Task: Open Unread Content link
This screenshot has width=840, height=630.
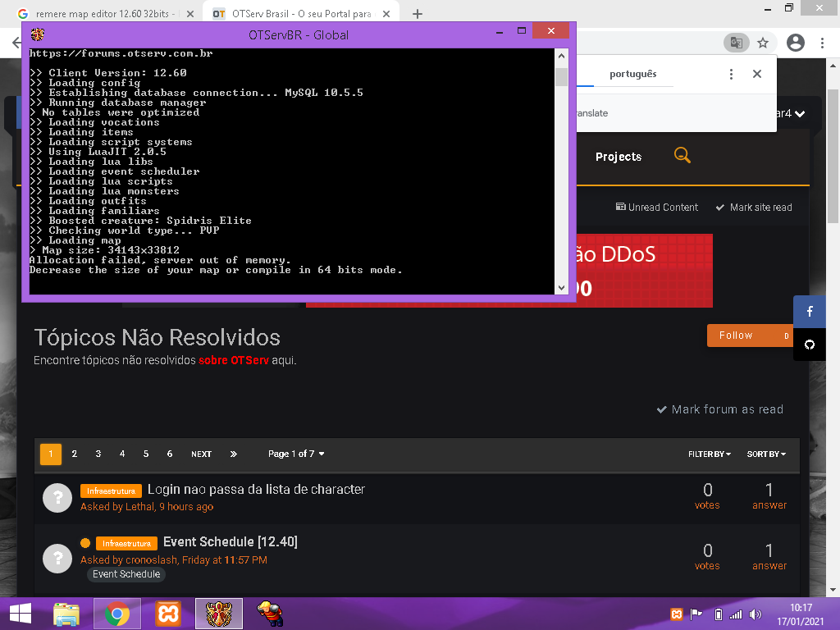Action: click(x=657, y=208)
